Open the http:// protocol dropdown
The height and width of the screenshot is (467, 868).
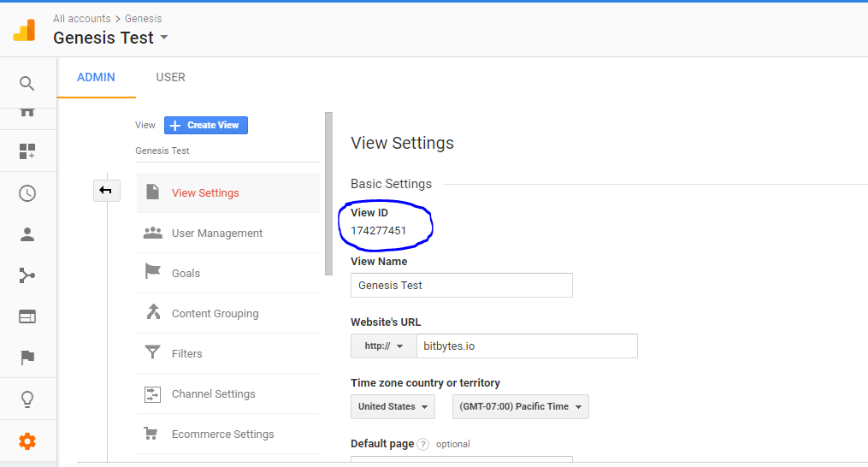(383, 346)
